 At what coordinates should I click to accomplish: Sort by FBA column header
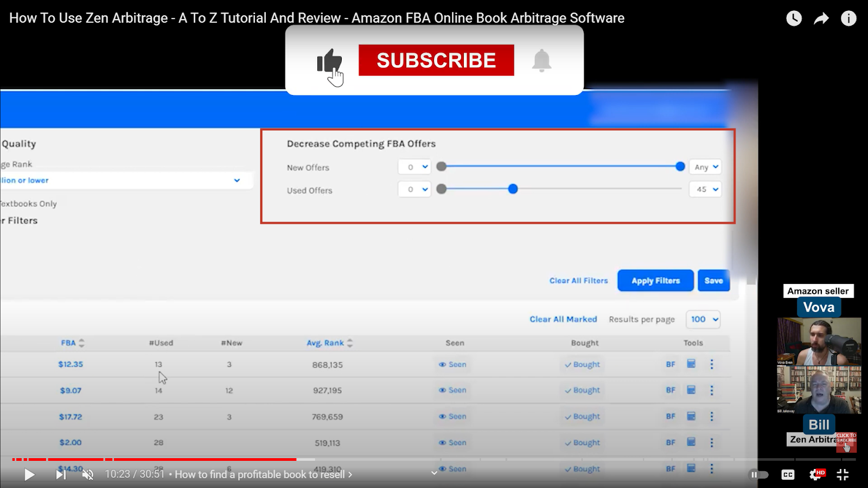[x=73, y=343]
